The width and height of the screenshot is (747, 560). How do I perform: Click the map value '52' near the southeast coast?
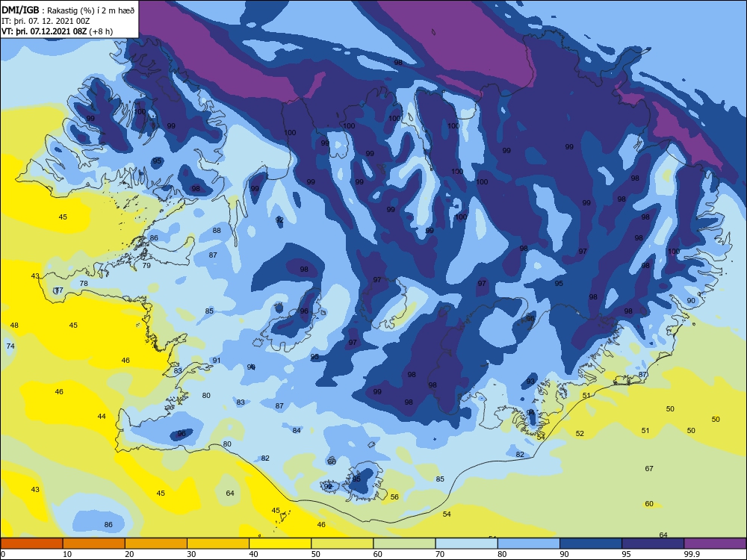pos(580,433)
